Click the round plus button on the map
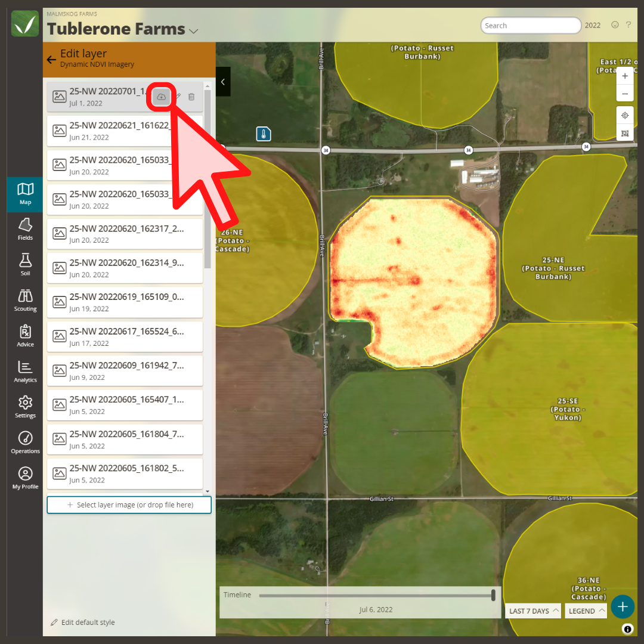Image resolution: width=644 pixels, height=644 pixels. [x=623, y=606]
